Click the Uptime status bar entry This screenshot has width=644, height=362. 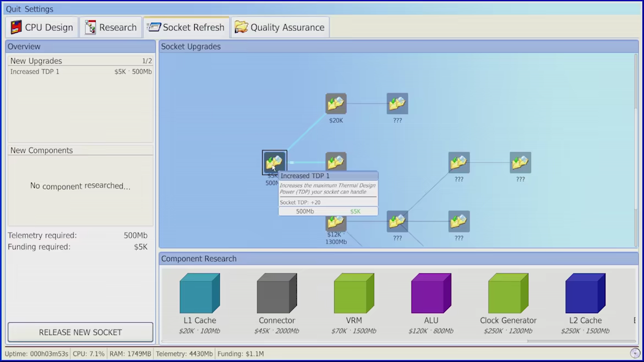(36, 353)
